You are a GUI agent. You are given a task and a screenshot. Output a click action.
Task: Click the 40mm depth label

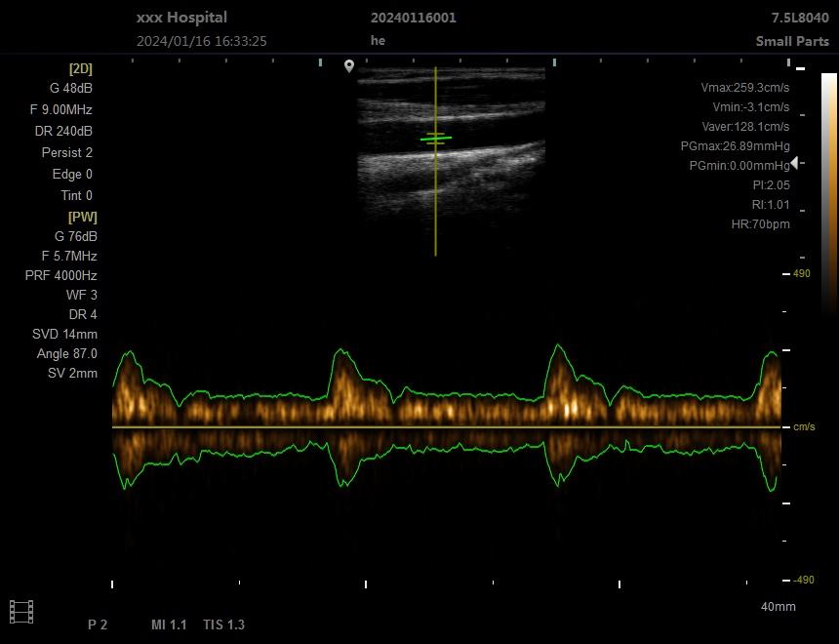pos(778,607)
